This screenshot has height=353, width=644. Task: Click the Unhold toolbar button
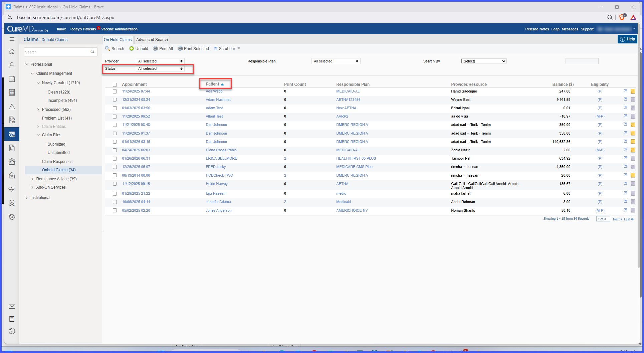pyautogui.click(x=139, y=49)
